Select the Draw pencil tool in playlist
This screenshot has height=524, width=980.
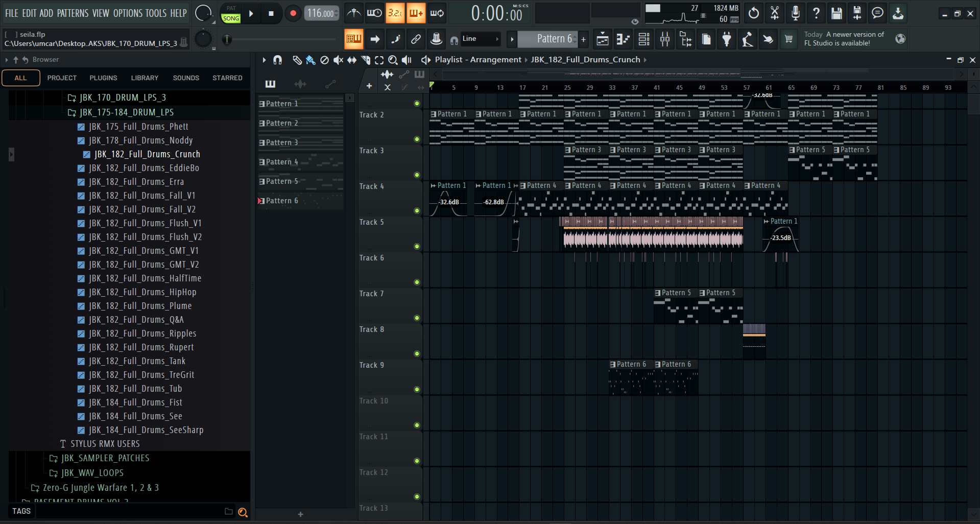(x=297, y=60)
